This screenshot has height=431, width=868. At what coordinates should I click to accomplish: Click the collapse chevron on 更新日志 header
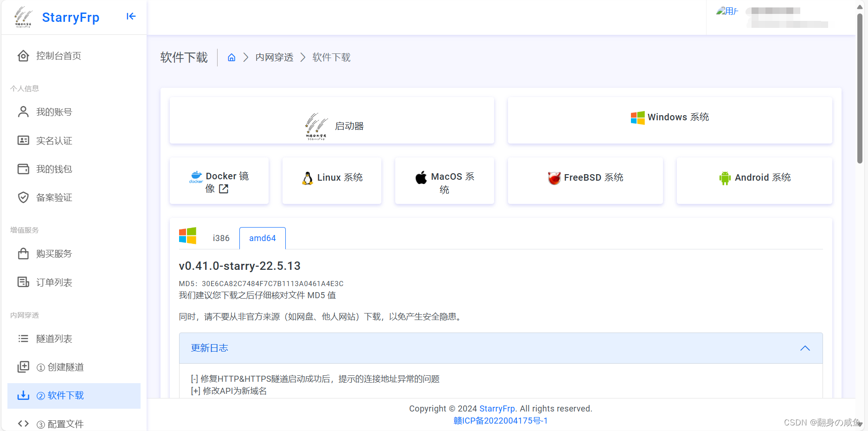(x=805, y=348)
